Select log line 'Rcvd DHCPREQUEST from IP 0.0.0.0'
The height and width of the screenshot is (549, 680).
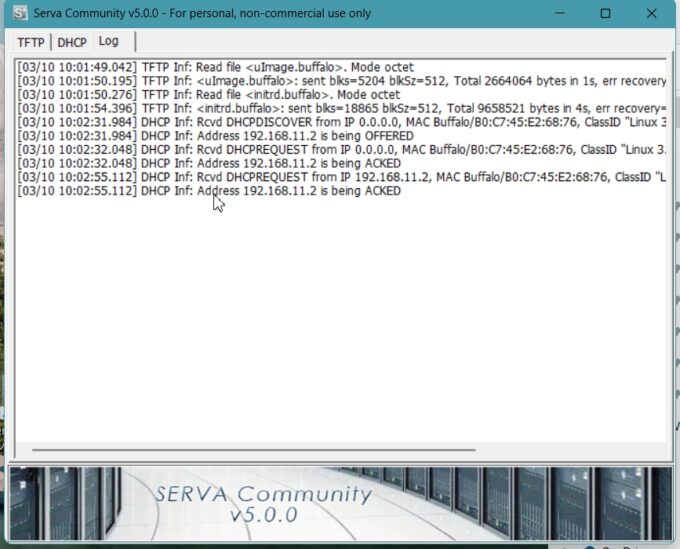click(341, 150)
